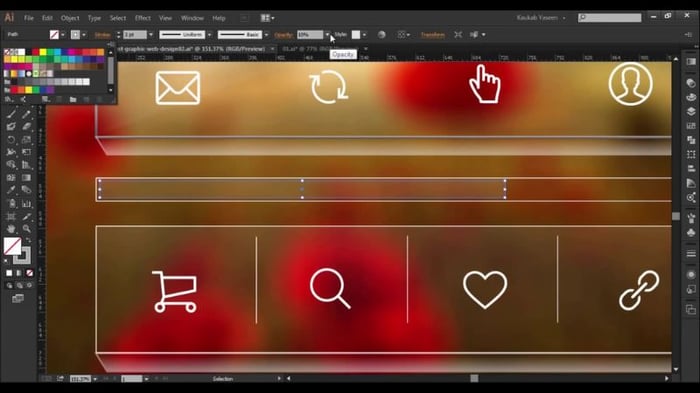
Task: Open the Stroke panel icon in right dock
Action: point(691,254)
